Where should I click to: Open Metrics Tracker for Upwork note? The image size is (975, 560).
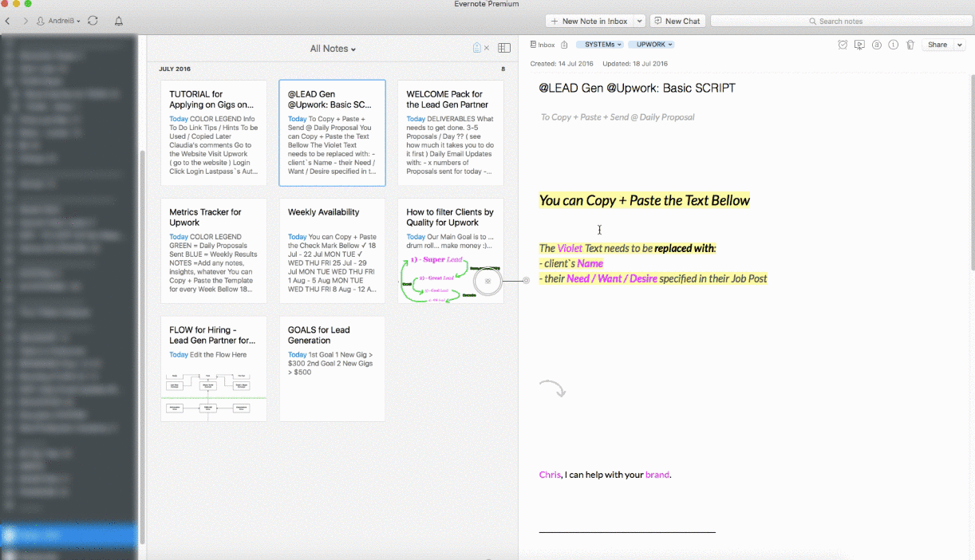point(214,250)
